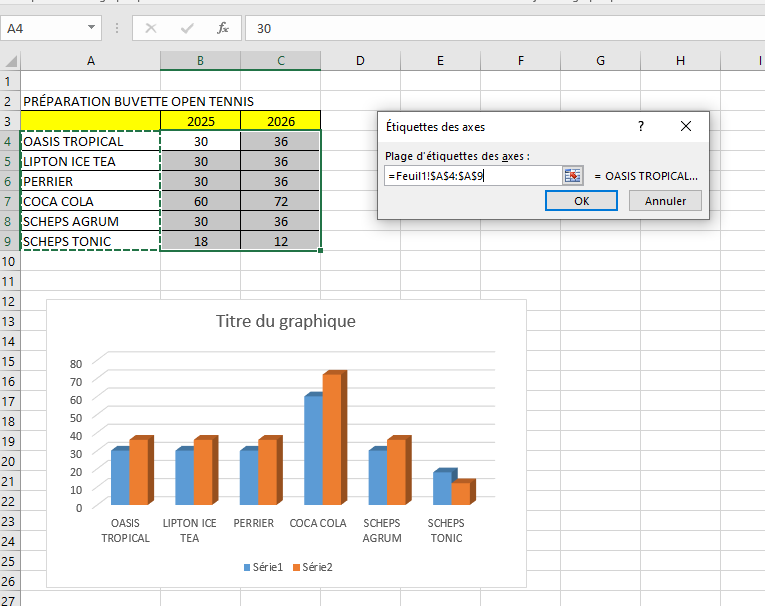Click the fill handle at corner of C9

pos(320,250)
